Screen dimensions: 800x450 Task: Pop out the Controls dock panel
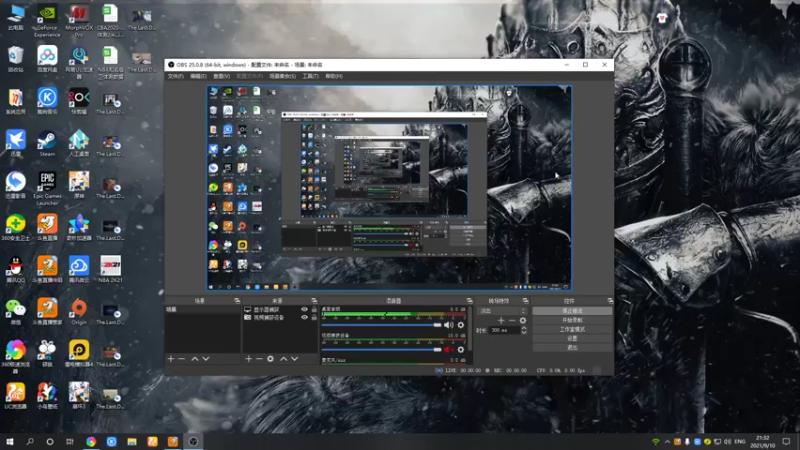(610, 301)
